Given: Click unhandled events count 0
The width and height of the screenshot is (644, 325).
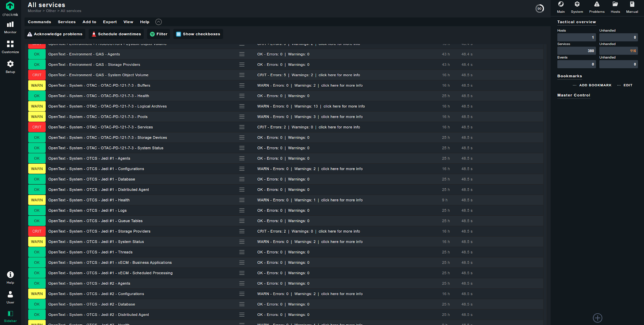Looking at the screenshot, I should (x=618, y=65).
